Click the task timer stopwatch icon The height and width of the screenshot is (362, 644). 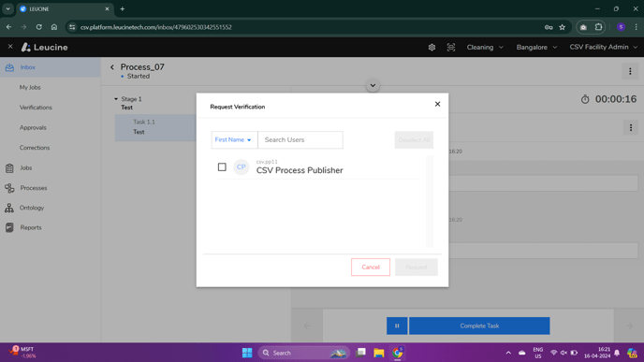pyautogui.click(x=585, y=99)
